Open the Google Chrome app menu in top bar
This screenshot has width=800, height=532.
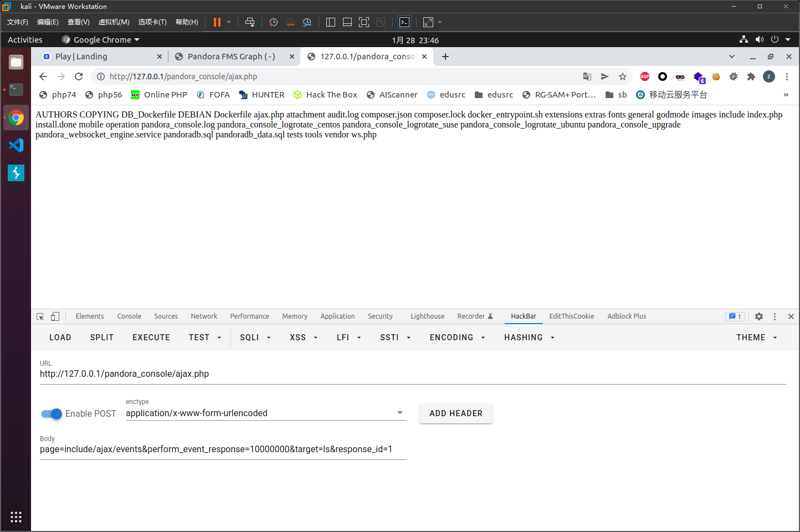point(101,40)
